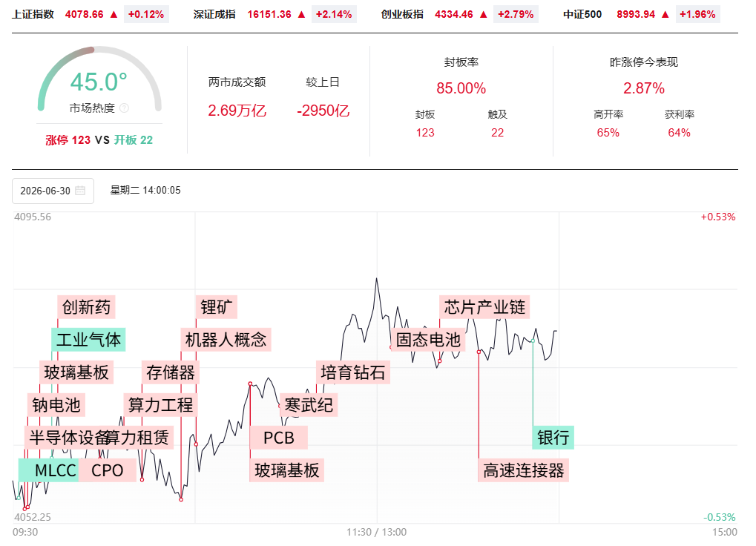
Task: Open the 2026-06-30 date picker
Action: (53, 191)
